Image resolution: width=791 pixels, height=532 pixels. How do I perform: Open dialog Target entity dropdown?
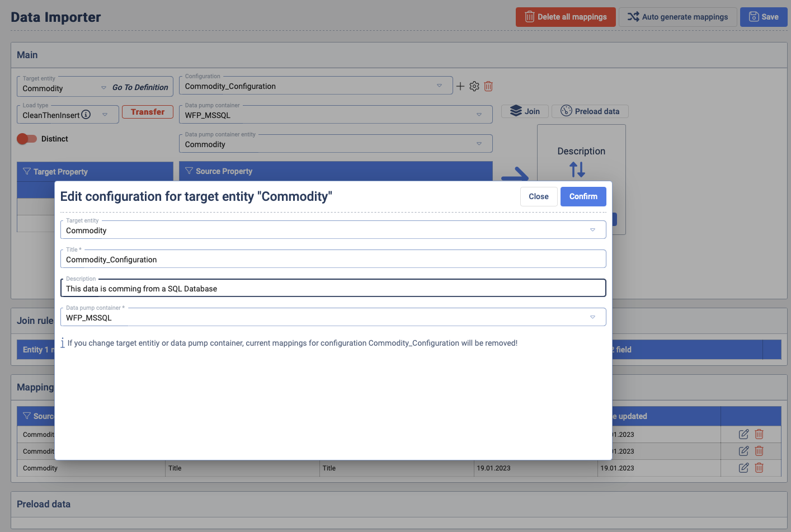point(333,230)
